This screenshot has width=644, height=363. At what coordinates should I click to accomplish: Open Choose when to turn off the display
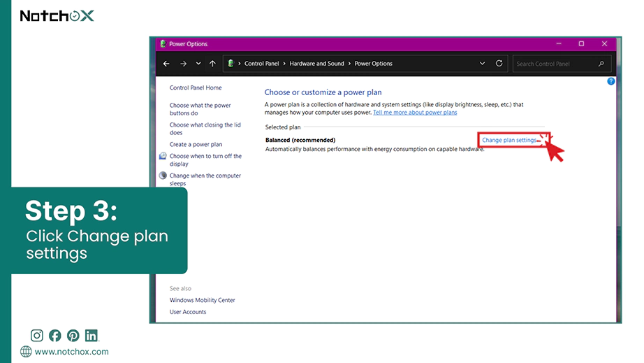[205, 159]
